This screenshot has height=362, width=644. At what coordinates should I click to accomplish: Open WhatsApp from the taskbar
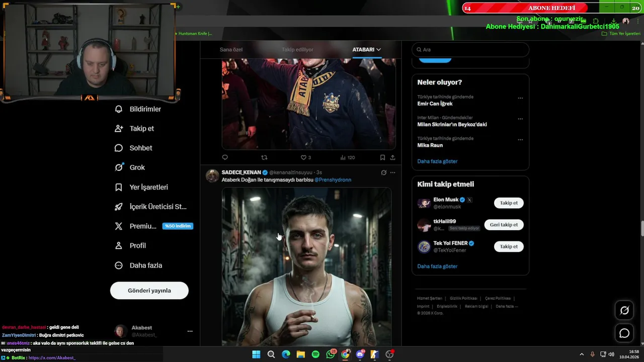331,354
